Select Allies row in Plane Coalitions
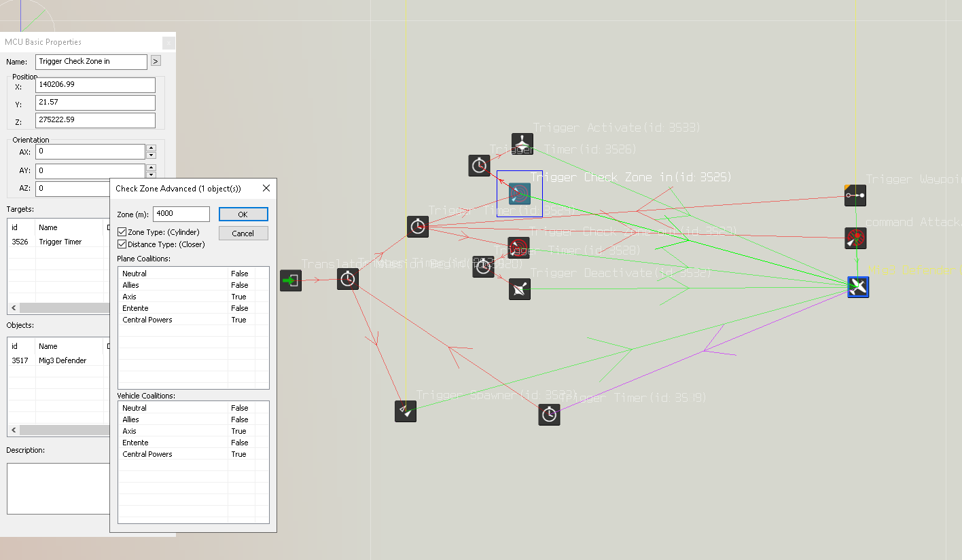The width and height of the screenshot is (962, 560). pos(194,285)
